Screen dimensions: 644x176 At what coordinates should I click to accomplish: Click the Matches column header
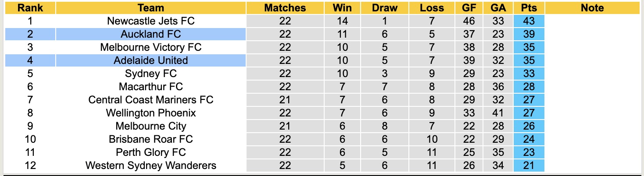285,8
